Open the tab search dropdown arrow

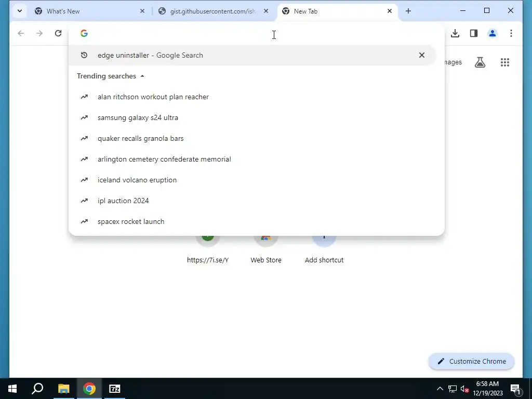pos(20,11)
